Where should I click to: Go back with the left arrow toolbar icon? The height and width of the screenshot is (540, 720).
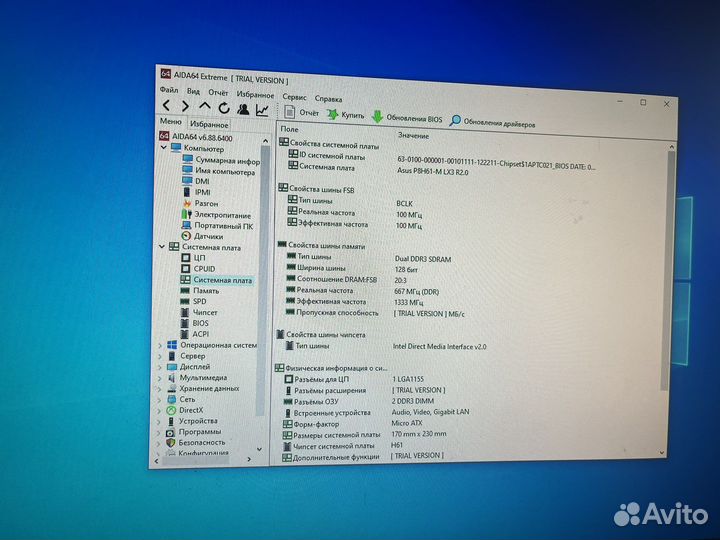pyautogui.click(x=167, y=105)
